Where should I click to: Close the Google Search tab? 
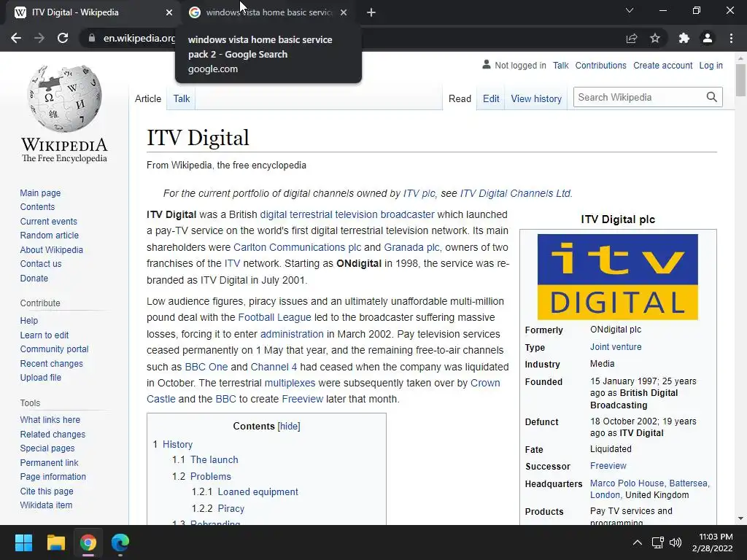pyautogui.click(x=344, y=12)
